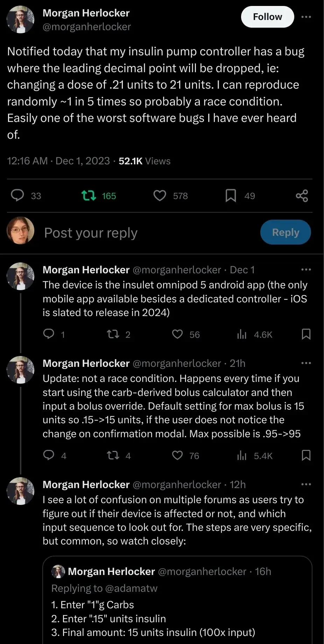Screen dimensions: 324x644
Task: Undo the retweet showing 165
Action: pos(89,196)
